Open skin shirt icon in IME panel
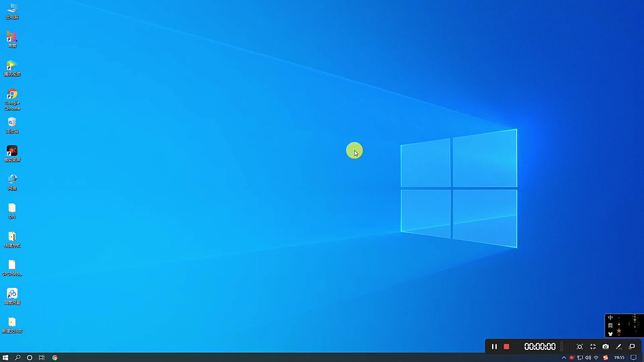 coord(610,334)
